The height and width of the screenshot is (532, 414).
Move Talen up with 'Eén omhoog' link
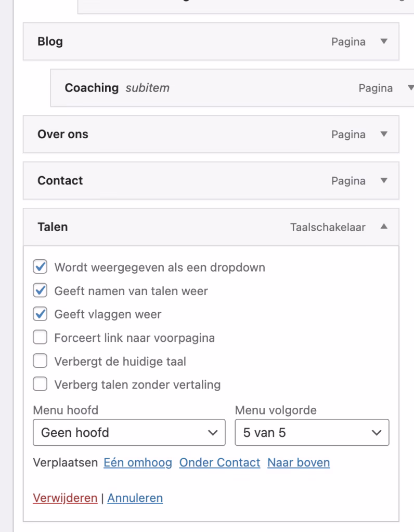[136, 462]
